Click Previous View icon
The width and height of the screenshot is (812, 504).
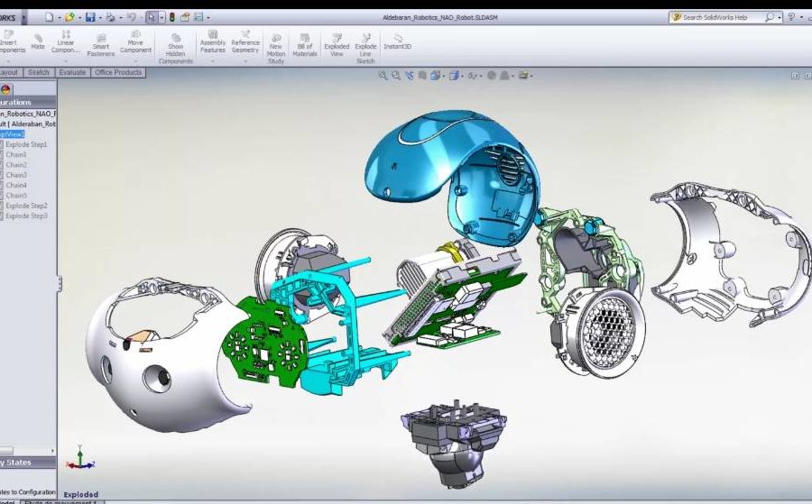coord(410,76)
